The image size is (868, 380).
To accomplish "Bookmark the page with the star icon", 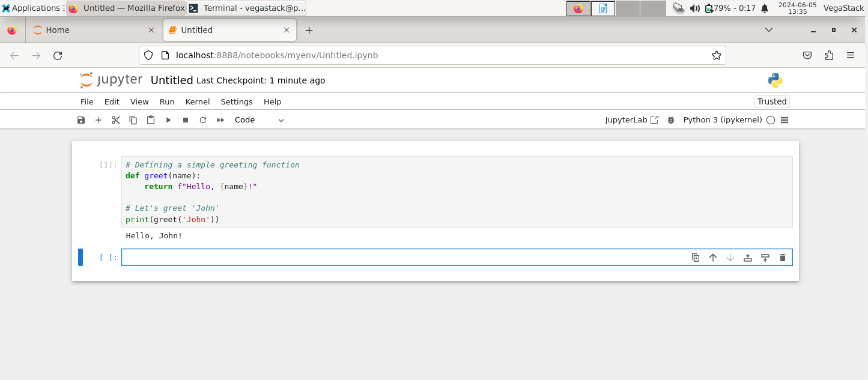I will coord(716,55).
